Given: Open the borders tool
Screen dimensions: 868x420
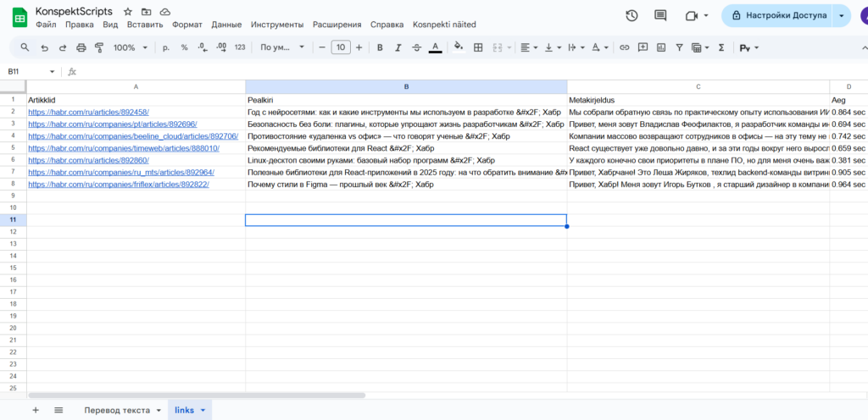Looking at the screenshot, I should pos(478,47).
